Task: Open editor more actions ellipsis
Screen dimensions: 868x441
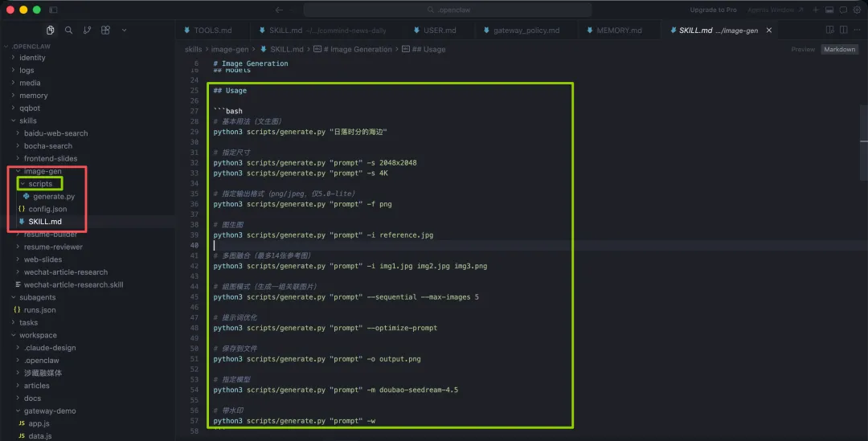Action: click(x=857, y=30)
